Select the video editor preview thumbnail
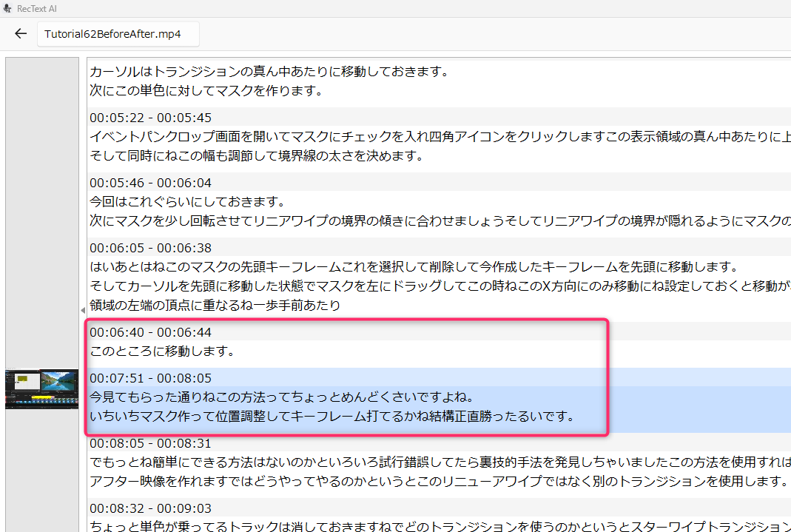This screenshot has width=791, height=532. click(x=41, y=388)
